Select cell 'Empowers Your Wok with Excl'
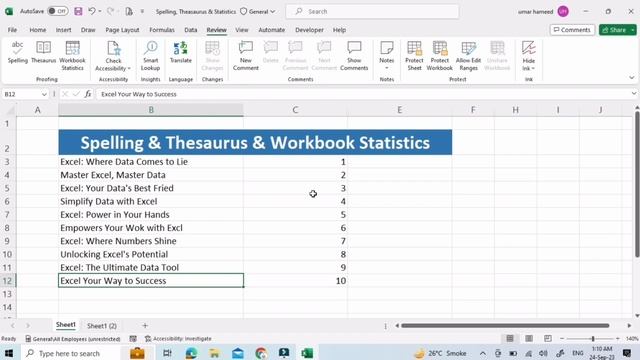 click(x=151, y=228)
